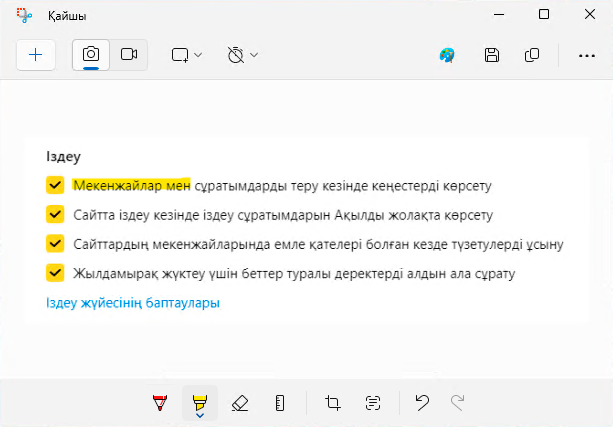Toggle the ruler tool
This screenshot has height=427, width=613.
(279, 402)
